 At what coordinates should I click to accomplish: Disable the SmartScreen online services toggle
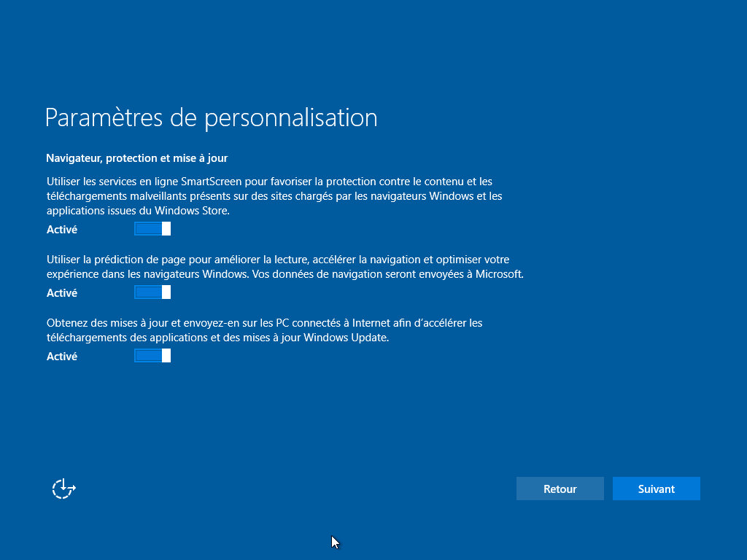[152, 229]
